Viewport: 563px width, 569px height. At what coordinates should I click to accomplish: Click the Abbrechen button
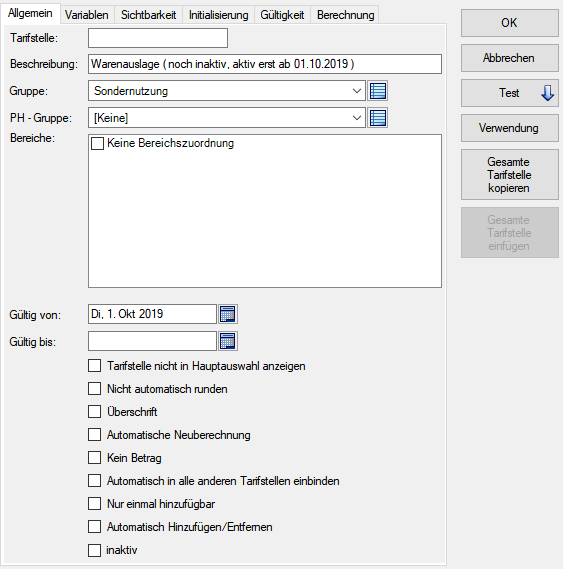point(510,58)
